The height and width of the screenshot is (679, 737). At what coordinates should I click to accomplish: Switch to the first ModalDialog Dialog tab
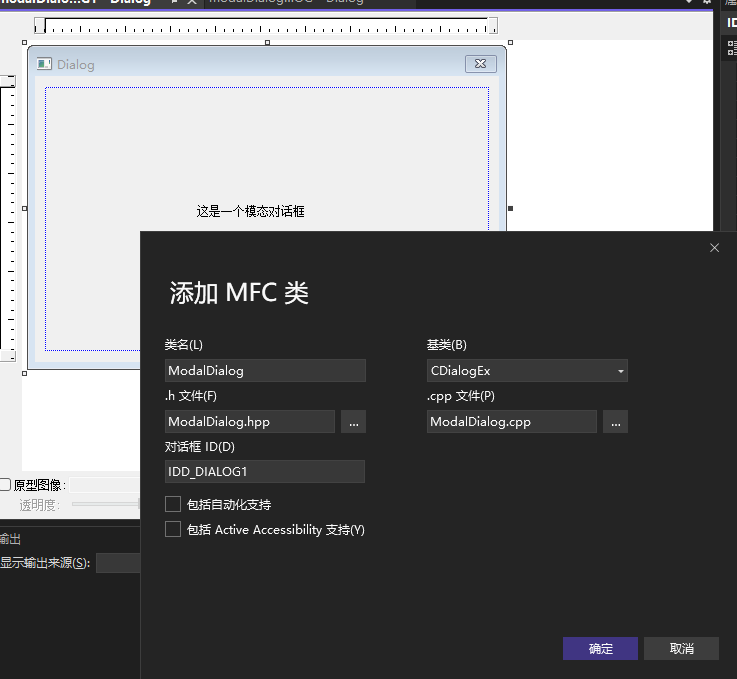tap(75, 1)
